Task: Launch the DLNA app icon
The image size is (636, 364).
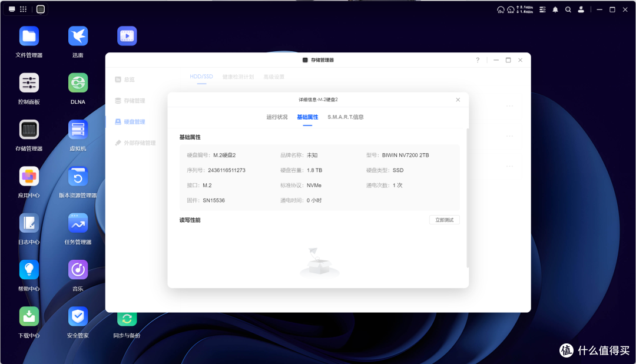Action: point(78,83)
